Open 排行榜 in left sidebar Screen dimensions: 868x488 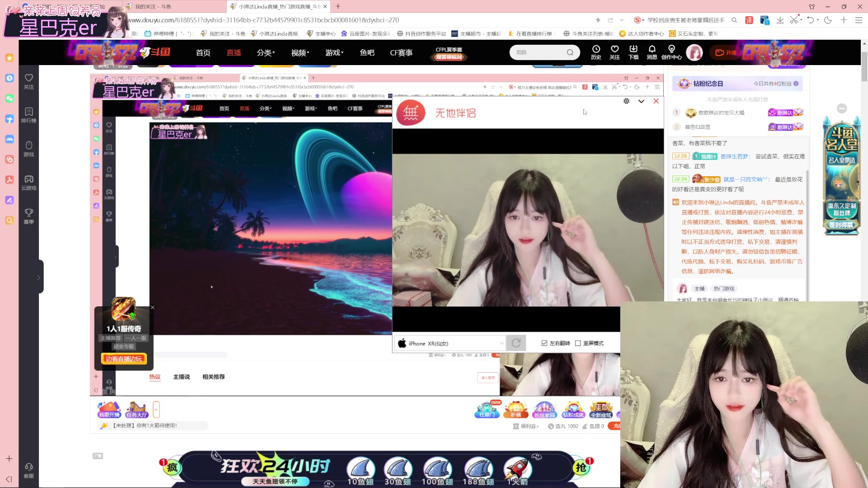[x=29, y=115]
